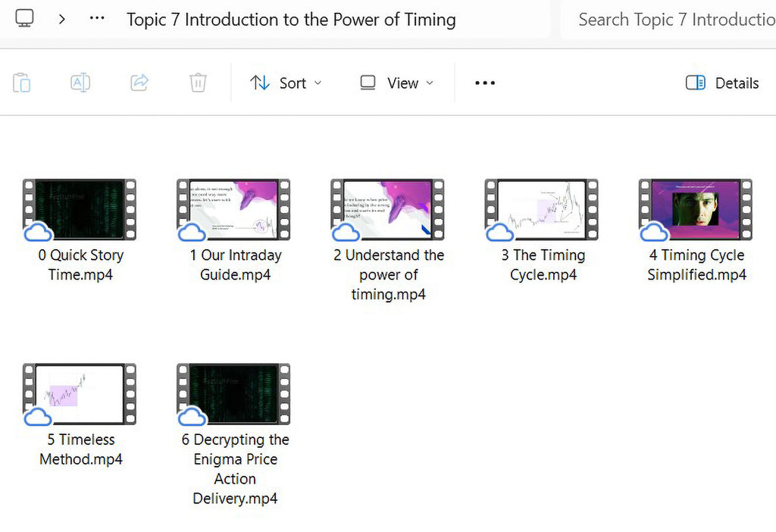Viewport: 776px width, 532px height.
Task: Click the up-down arrows Sort icon
Action: [260, 83]
